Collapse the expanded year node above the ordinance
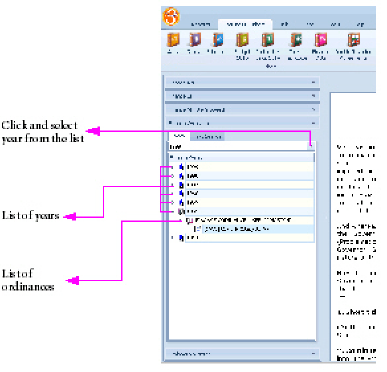 click(x=172, y=211)
